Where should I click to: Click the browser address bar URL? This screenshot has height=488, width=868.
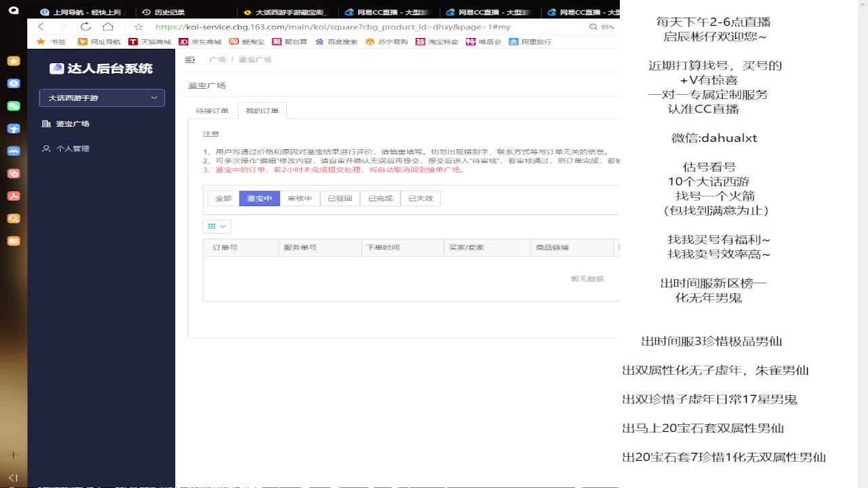point(332,27)
